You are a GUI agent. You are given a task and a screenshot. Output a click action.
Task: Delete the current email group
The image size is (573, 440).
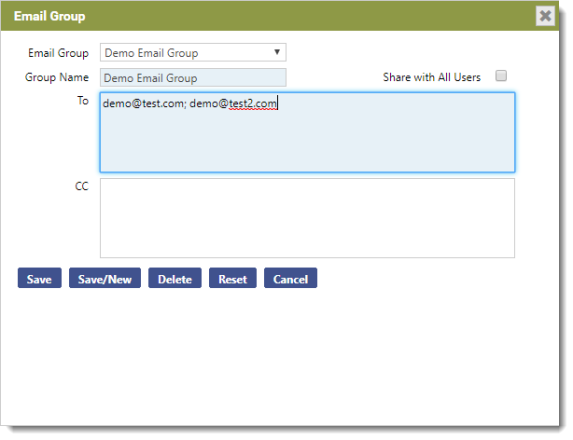tap(175, 279)
